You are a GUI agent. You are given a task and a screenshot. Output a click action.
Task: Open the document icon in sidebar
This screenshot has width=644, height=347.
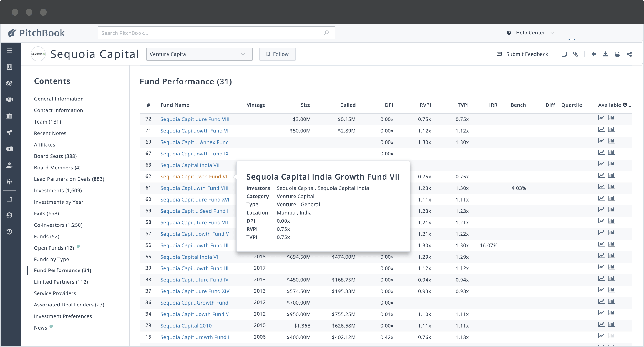point(9,198)
